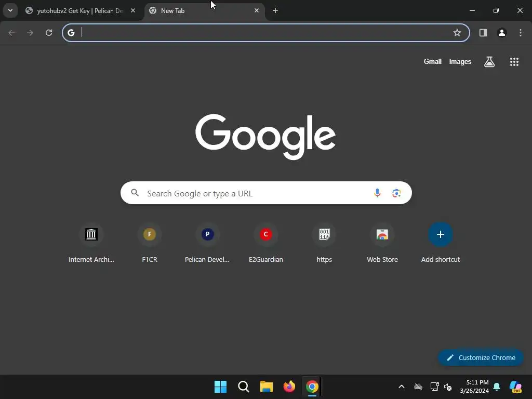Open Gmail link

pyautogui.click(x=433, y=62)
